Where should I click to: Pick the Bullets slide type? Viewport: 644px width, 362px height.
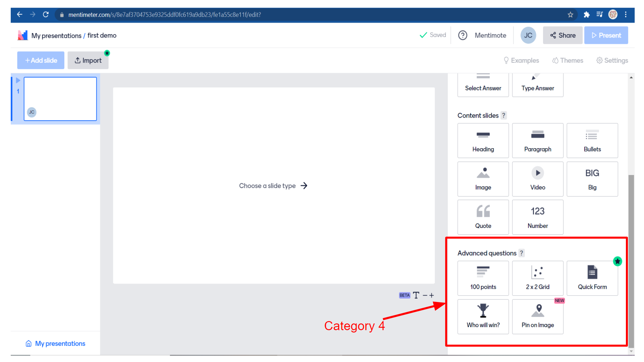592,140
